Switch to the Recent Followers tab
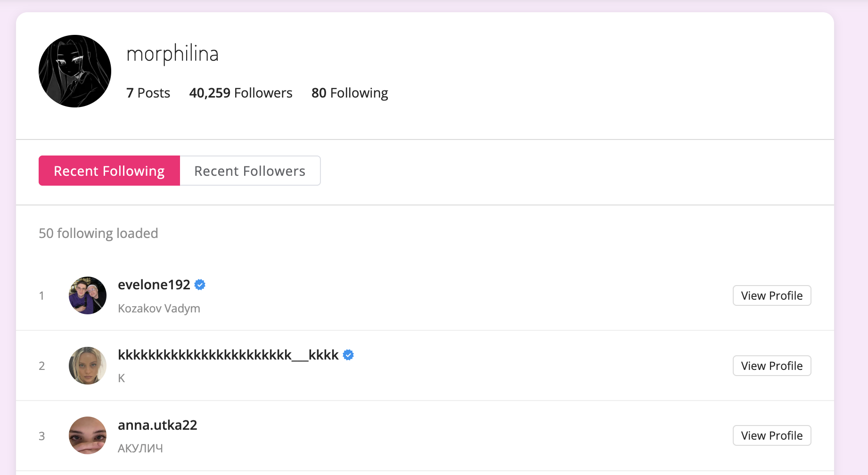 click(250, 171)
